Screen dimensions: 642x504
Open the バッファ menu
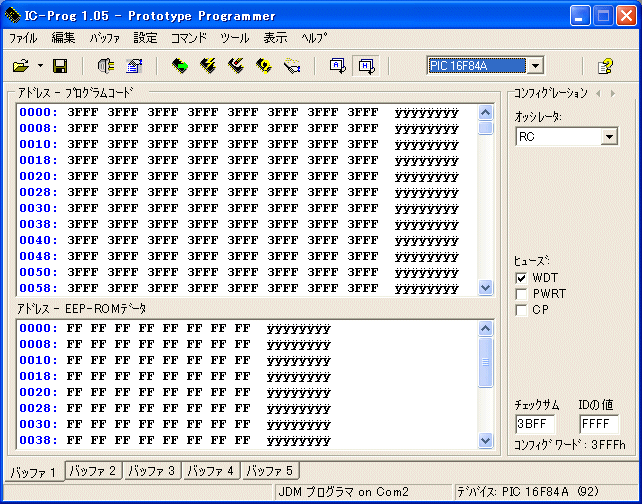point(105,38)
